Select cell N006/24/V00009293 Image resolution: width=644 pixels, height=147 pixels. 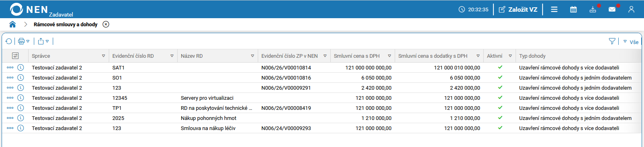tap(286, 128)
